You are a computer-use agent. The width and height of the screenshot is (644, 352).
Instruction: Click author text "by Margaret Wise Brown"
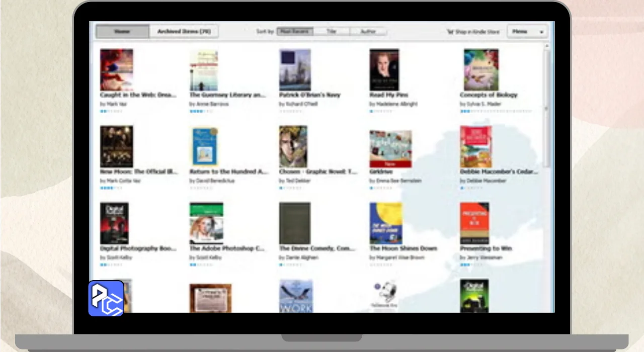pos(397,257)
